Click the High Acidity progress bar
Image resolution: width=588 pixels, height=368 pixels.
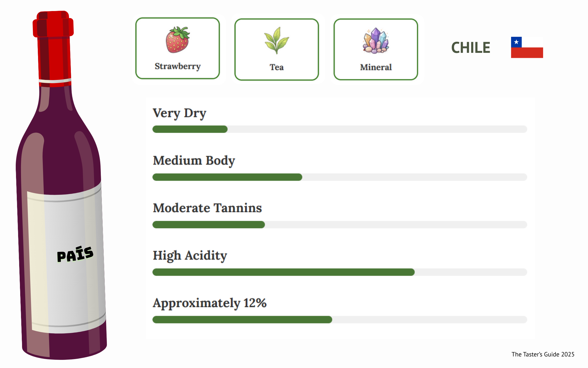(339, 272)
